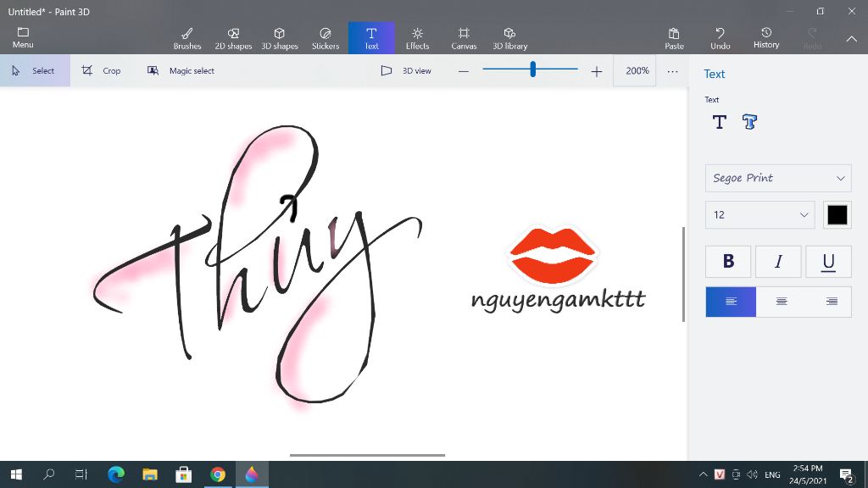868x488 pixels.
Task: Open the three-dot more options menu
Action: (672, 71)
